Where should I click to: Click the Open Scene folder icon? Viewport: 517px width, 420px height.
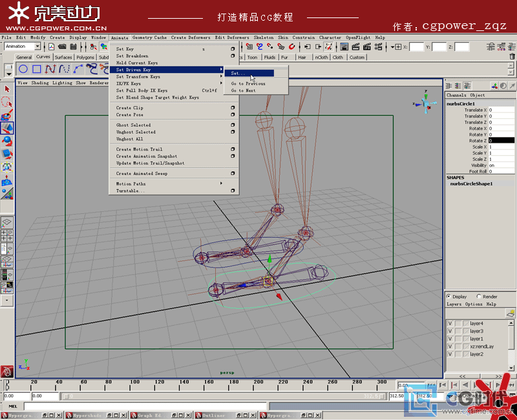(62, 47)
